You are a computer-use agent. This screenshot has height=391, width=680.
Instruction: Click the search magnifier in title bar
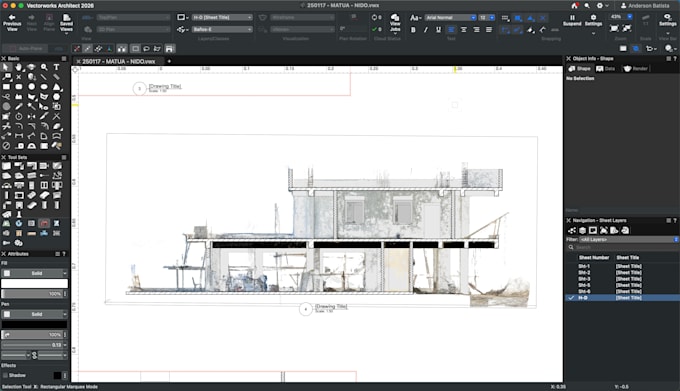click(x=587, y=6)
